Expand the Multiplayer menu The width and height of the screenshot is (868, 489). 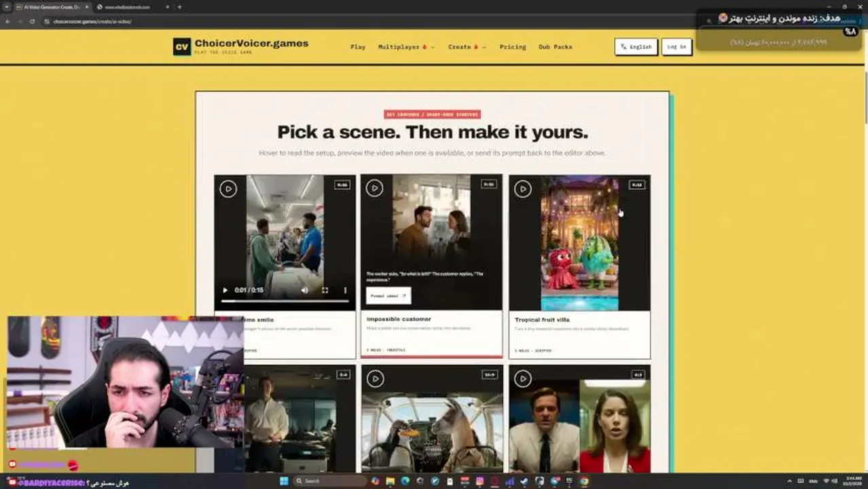(405, 47)
